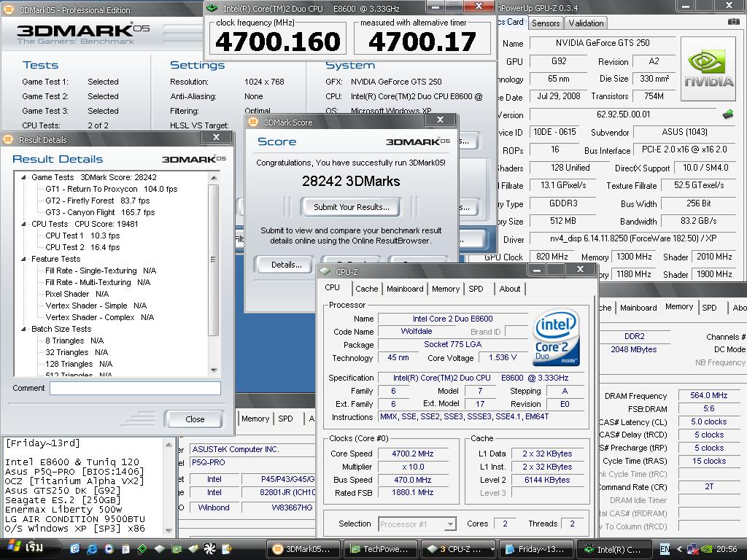This screenshot has width=747, height=560.
Task: Click the 3DMark Score title bar icon
Action: 253,122
